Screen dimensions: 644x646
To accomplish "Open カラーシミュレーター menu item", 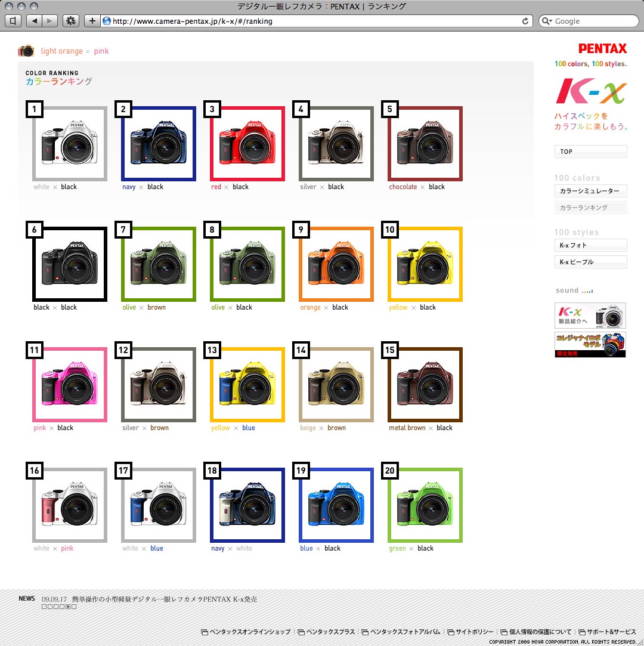I will pos(590,191).
